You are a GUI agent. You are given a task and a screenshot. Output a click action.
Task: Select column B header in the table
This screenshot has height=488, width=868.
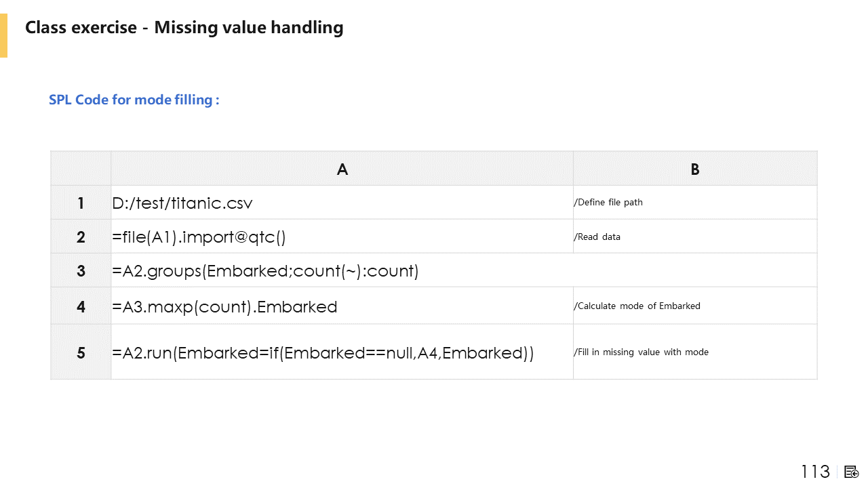(694, 169)
